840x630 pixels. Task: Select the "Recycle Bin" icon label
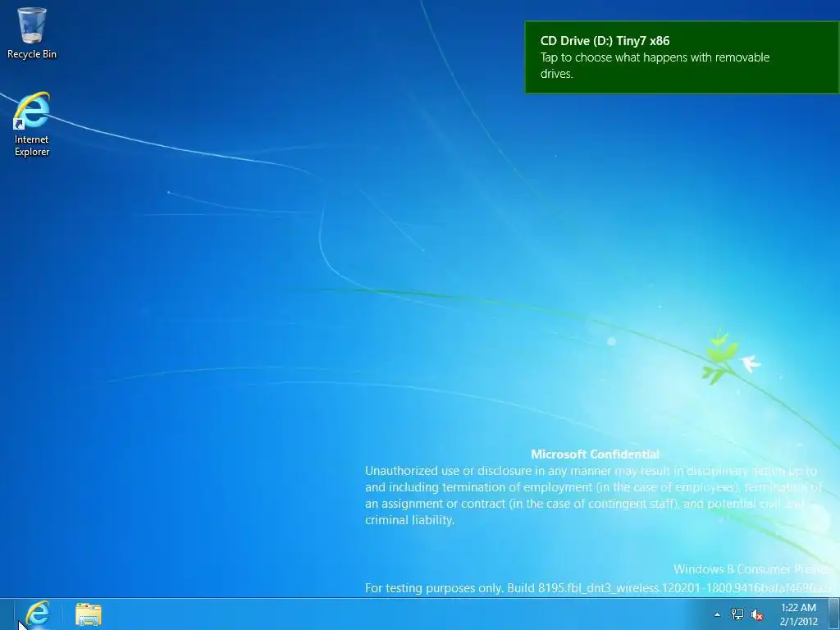coord(32,54)
